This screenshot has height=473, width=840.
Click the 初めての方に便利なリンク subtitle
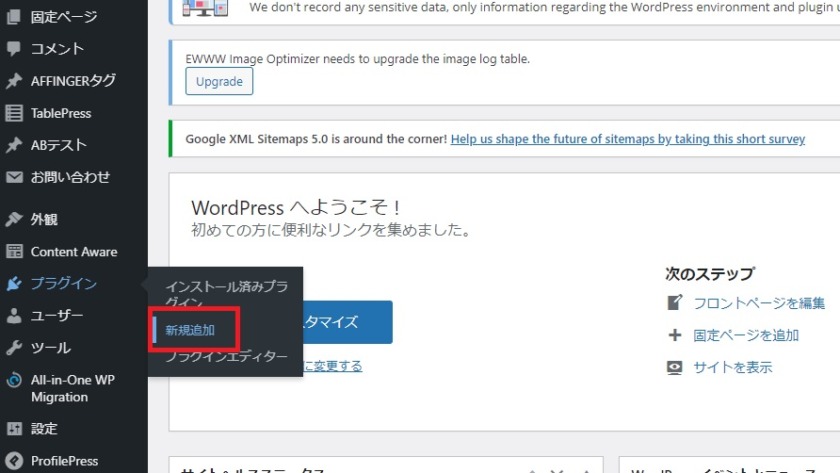coord(331,230)
